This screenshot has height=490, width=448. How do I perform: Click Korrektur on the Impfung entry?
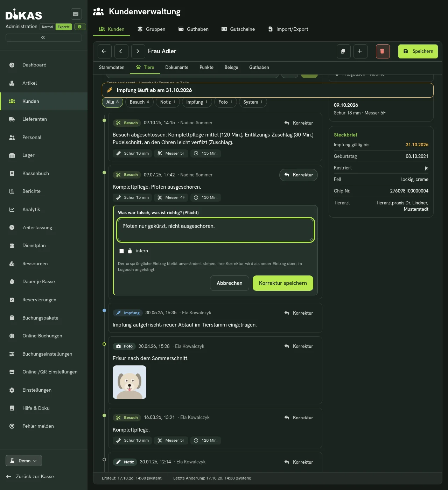click(x=299, y=313)
